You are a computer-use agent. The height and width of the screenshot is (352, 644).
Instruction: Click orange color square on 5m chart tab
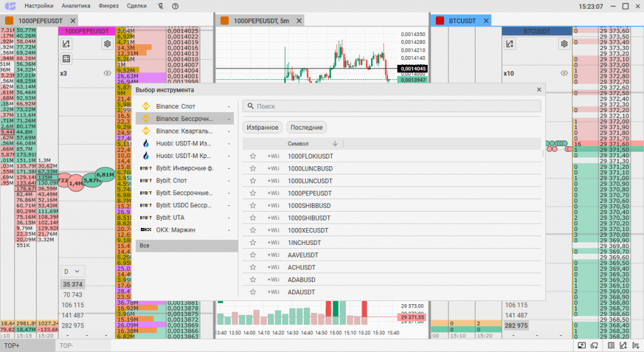pyautogui.click(x=225, y=21)
